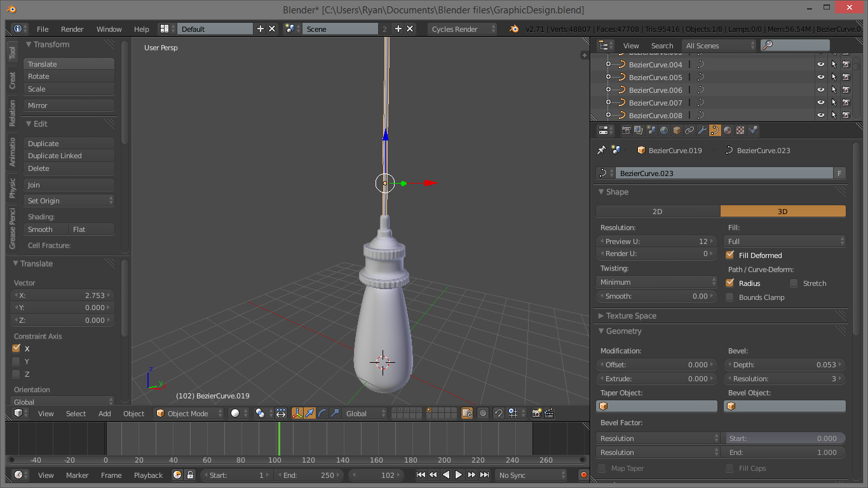Select the scale manipulator icon
This screenshot has width=868, height=488.
[334, 413]
